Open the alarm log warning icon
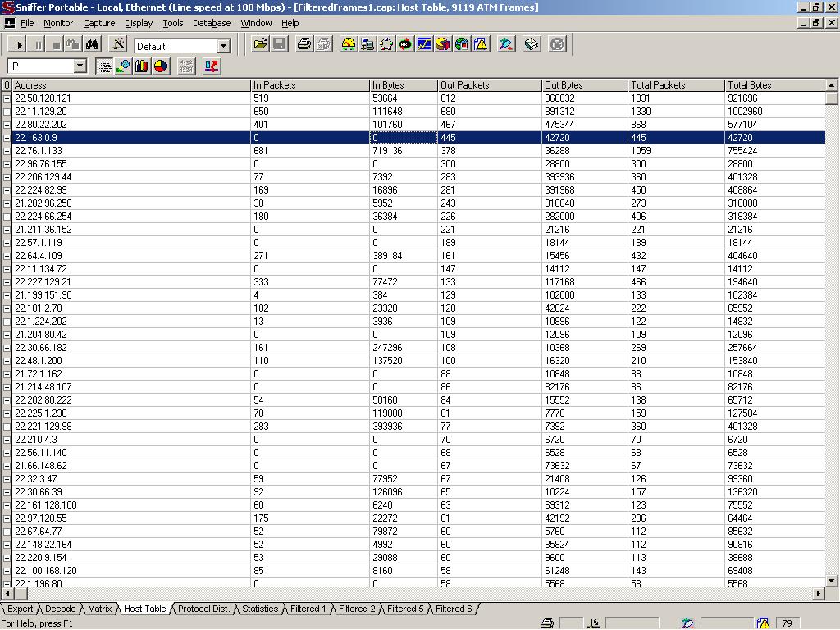 pos(481,44)
